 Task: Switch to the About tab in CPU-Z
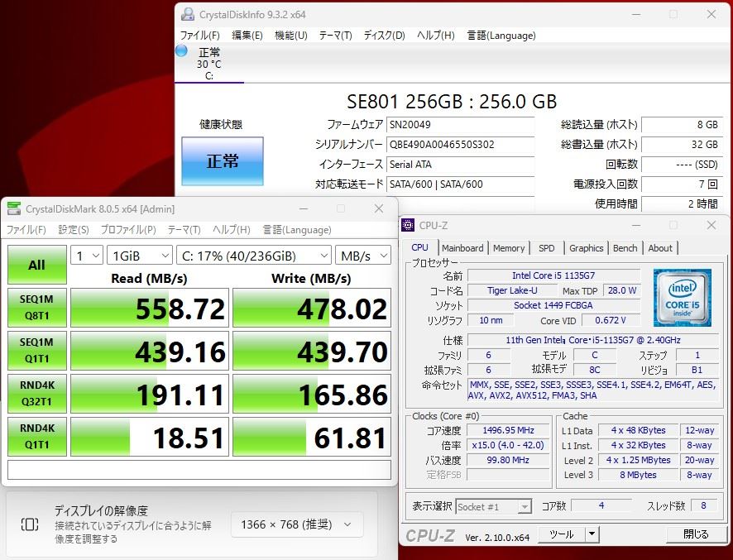point(660,248)
